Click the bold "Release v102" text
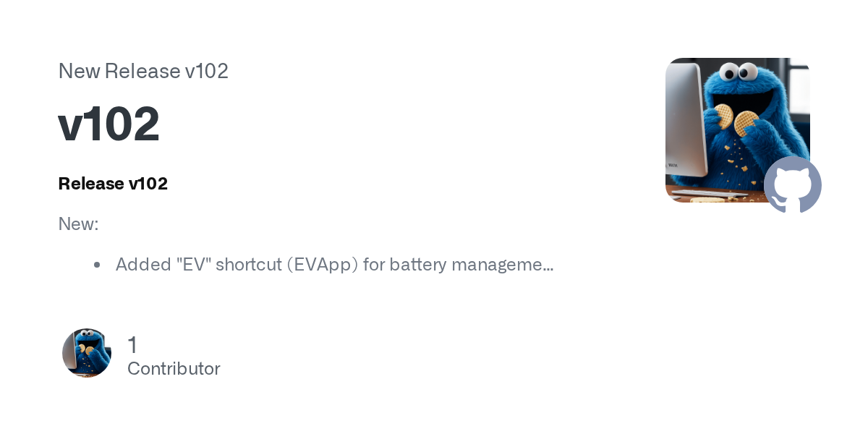 coord(113,184)
